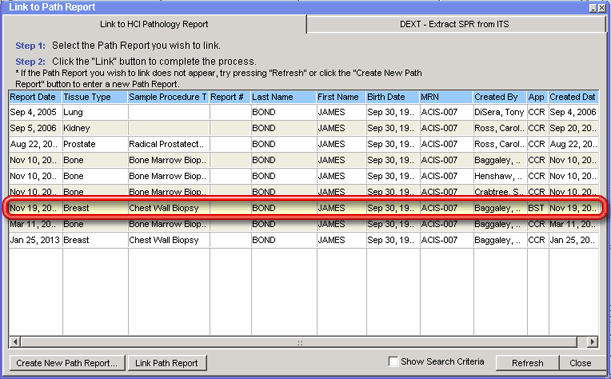Click the horizontal scrollbar thumb

[x=299, y=342]
